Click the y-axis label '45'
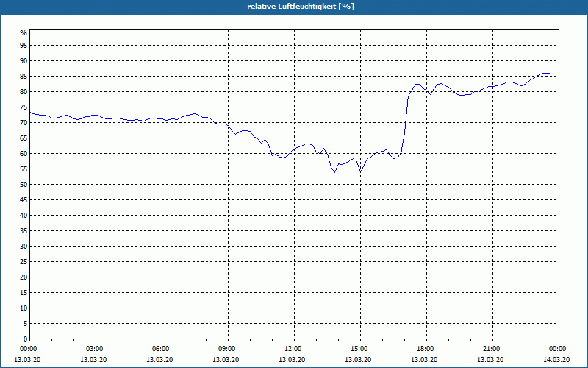588x368 pixels. (24, 200)
